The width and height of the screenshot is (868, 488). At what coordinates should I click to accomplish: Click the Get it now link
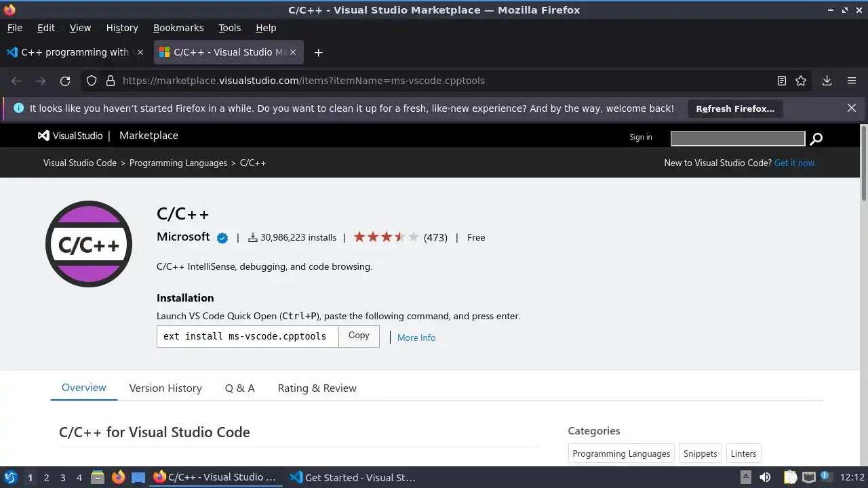pos(795,163)
